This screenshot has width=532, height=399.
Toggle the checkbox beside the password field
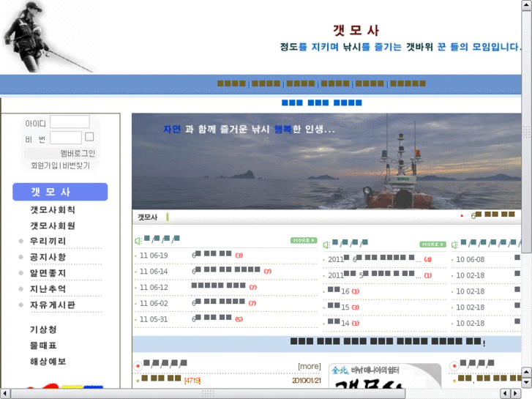pyautogui.click(x=89, y=137)
